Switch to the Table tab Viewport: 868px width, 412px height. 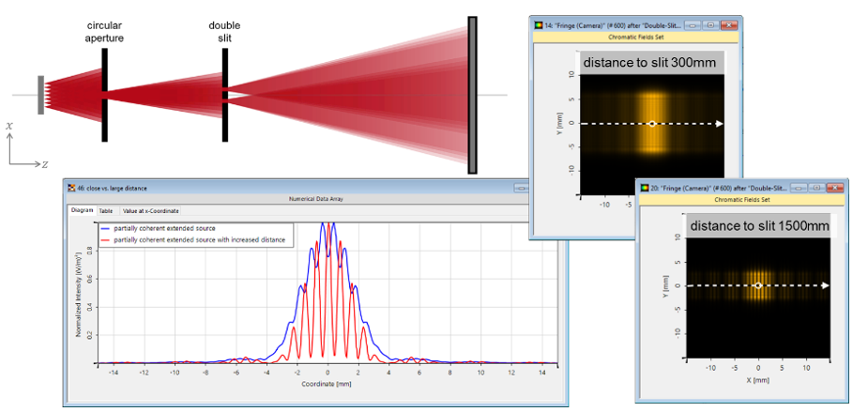[x=106, y=211]
